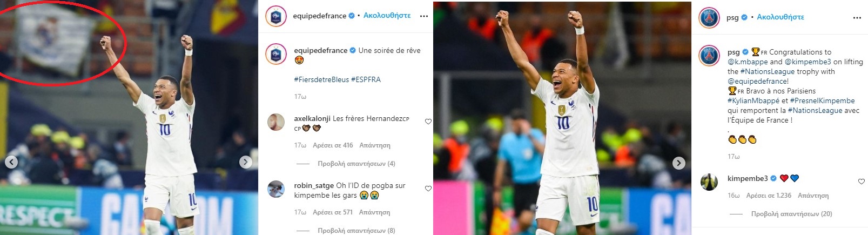Like axelkalonji's comment with heart icon

tap(428, 122)
